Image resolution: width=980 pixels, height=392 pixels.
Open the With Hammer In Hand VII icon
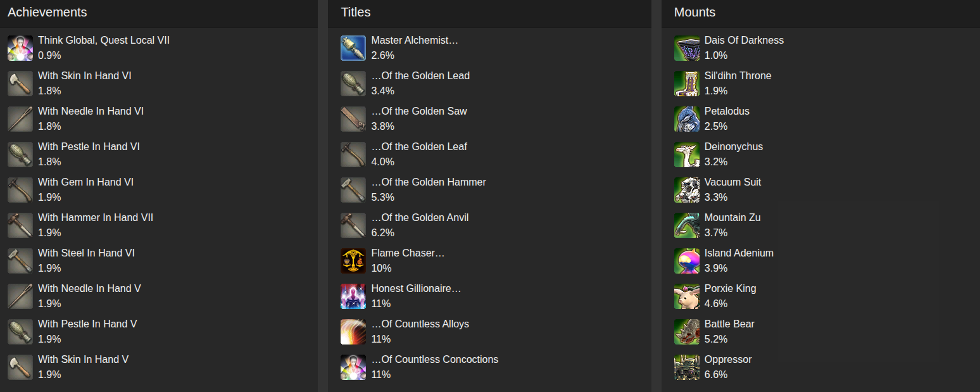tap(20, 225)
